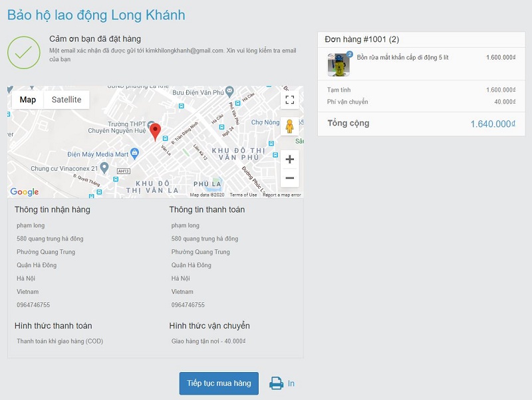Click the green order confirmation checkmark
Screen dimensions: 532x400
[24, 51]
